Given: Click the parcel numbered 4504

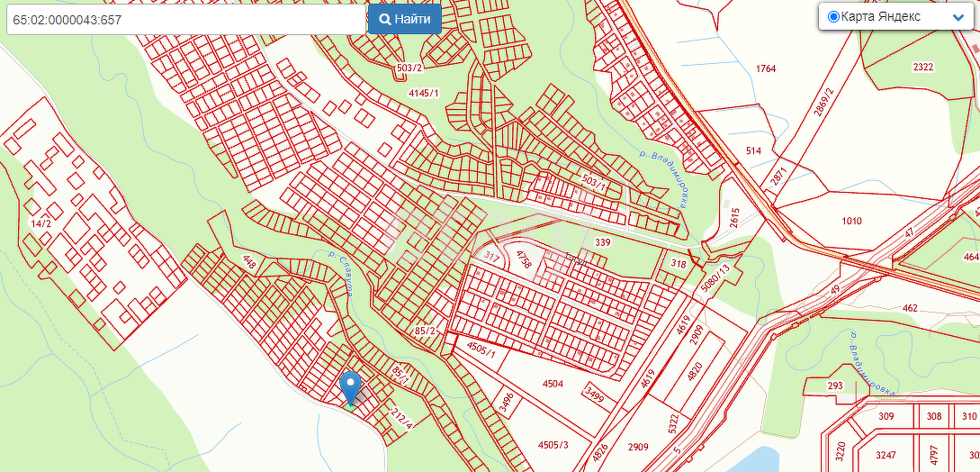Looking at the screenshot, I should (x=552, y=385).
